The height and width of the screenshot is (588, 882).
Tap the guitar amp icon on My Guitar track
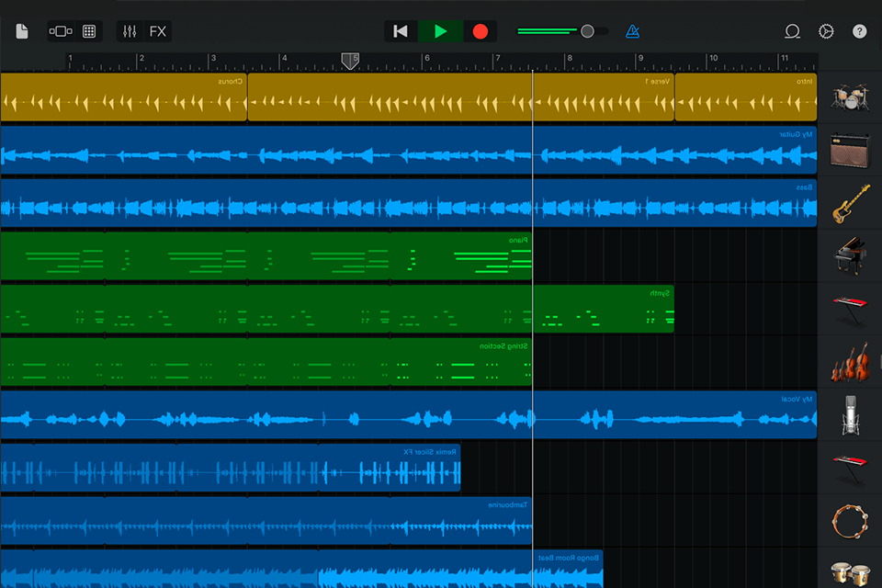[850, 152]
